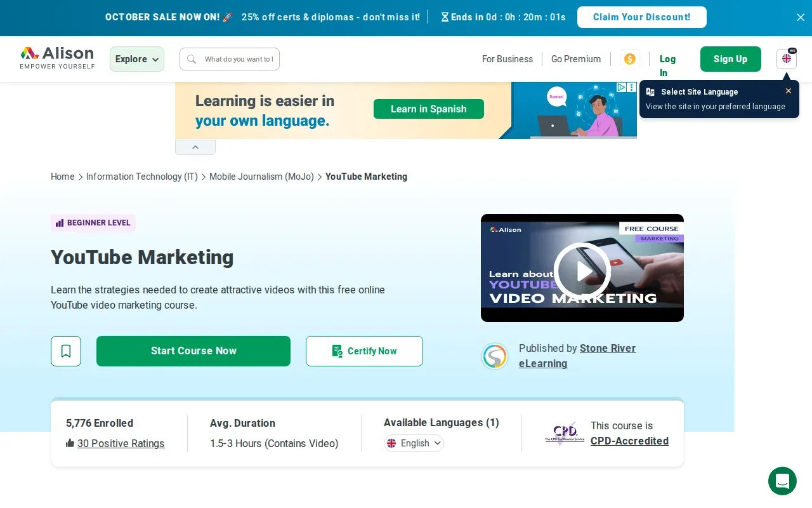812x508 pixels.
Task: Click the course search field
Action: (x=230, y=59)
